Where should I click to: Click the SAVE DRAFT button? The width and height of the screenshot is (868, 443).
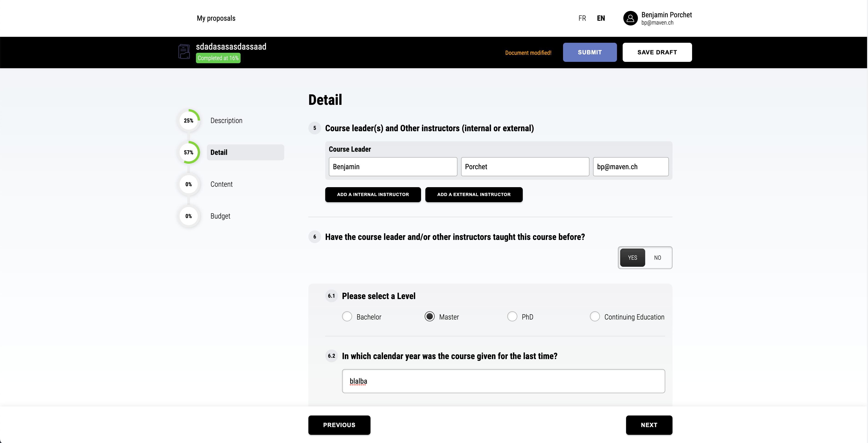657,52
